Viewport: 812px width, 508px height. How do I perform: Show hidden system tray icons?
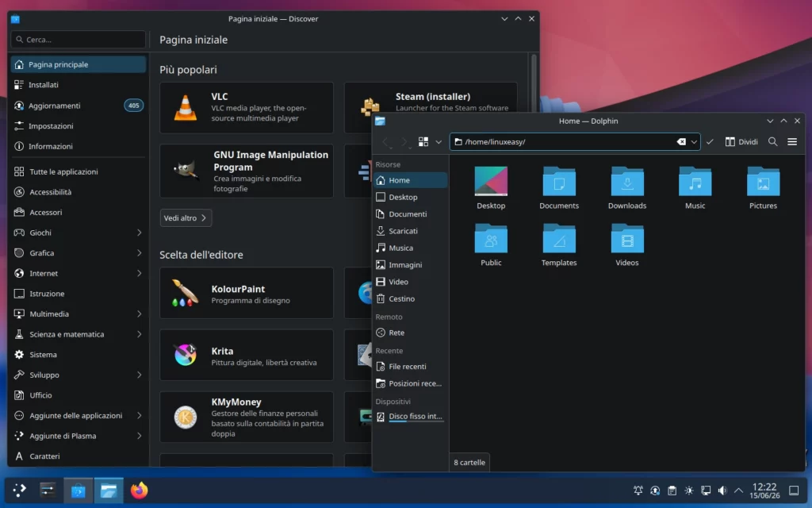(738, 491)
